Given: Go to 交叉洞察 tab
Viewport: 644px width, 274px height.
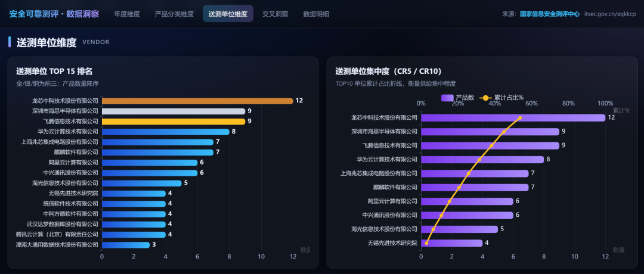Looking at the screenshot, I should [275, 14].
